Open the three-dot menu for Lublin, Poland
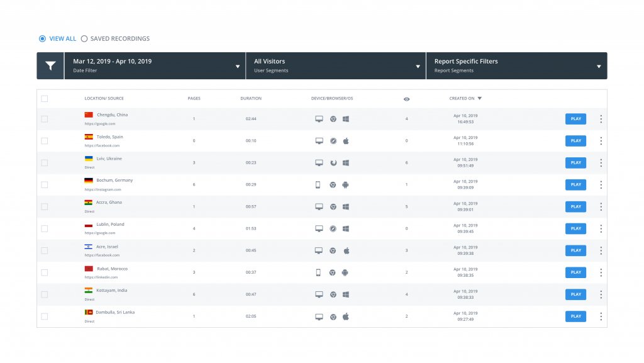 click(601, 229)
